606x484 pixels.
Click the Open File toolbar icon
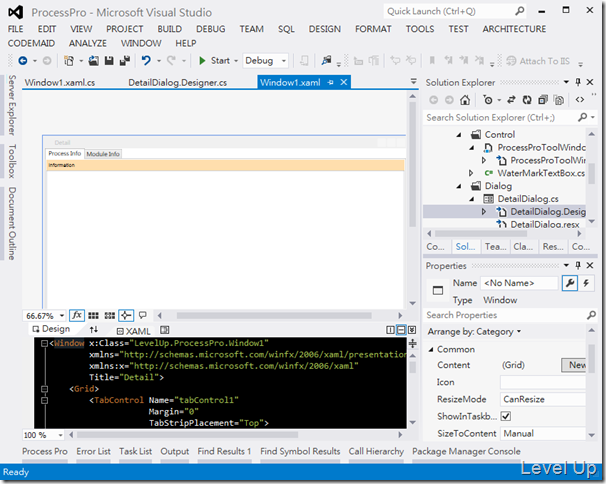94,61
